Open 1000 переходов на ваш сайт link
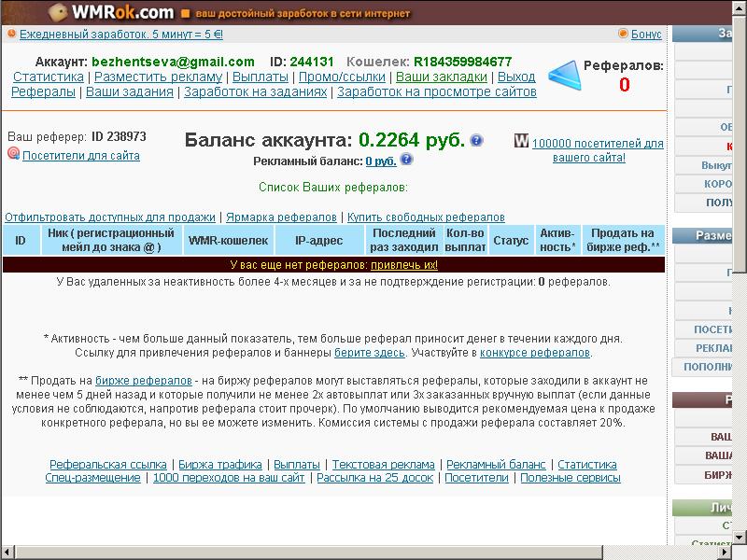 229,478
